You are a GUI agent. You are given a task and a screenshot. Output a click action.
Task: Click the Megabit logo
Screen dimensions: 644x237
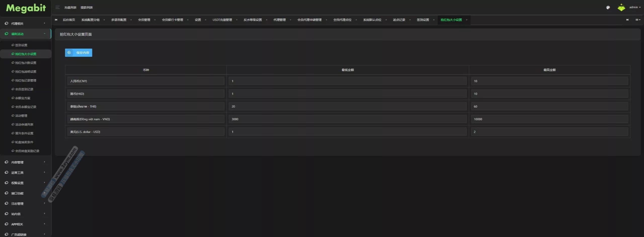point(26,8)
